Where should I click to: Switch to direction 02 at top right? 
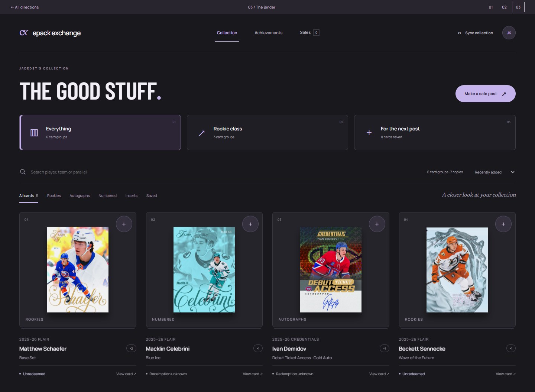(504, 7)
